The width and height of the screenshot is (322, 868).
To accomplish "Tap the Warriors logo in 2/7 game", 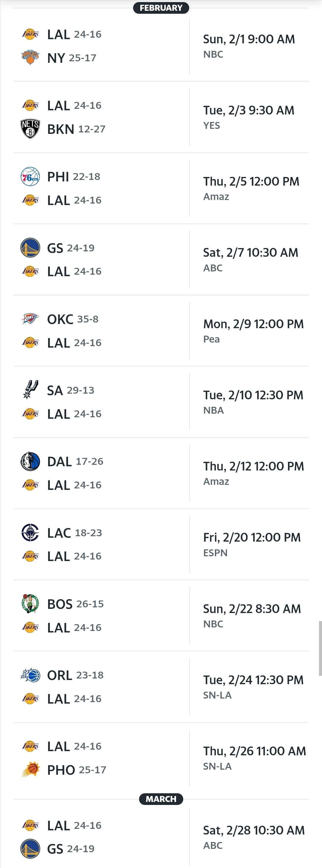I will point(30,248).
